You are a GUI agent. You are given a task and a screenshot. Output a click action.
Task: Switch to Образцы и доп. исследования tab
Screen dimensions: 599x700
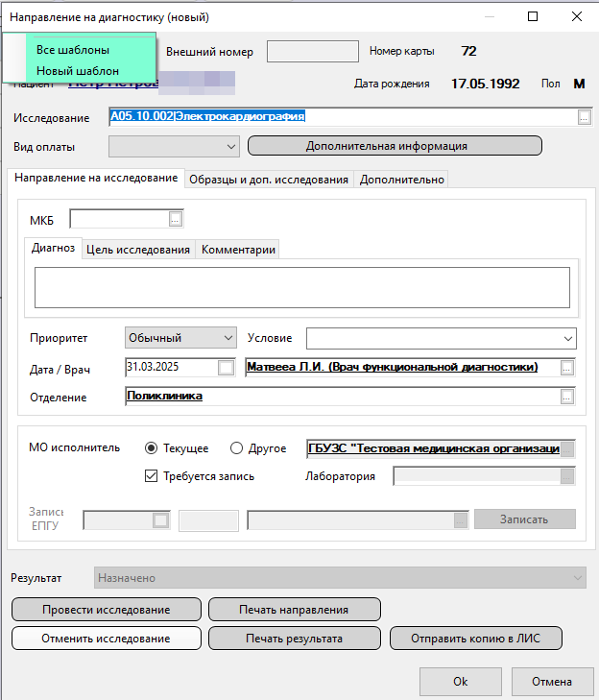click(x=269, y=180)
